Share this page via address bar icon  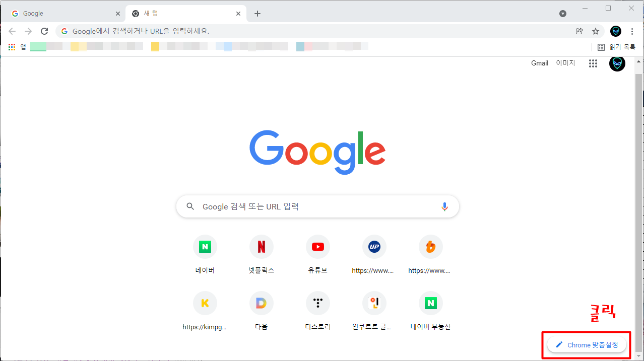click(x=579, y=31)
